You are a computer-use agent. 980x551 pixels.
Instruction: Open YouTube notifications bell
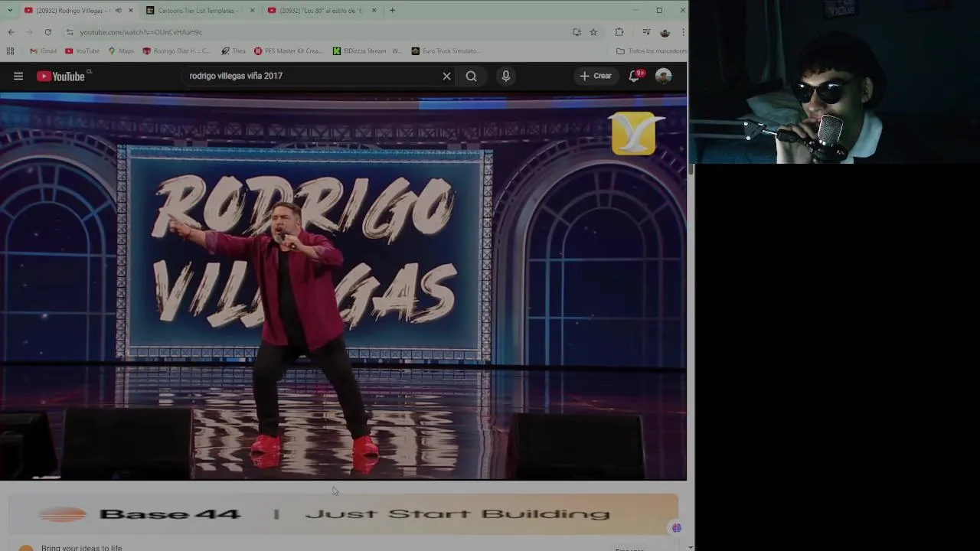point(635,76)
